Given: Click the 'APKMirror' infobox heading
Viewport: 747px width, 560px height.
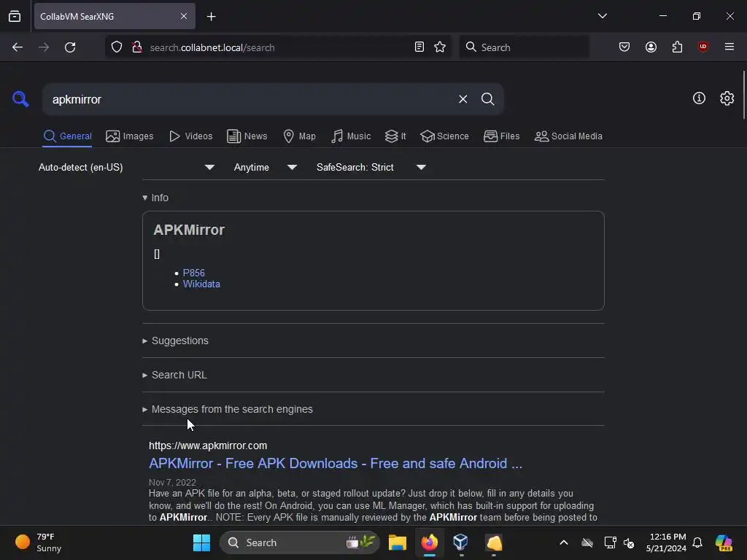Looking at the screenshot, I should 189,230.
